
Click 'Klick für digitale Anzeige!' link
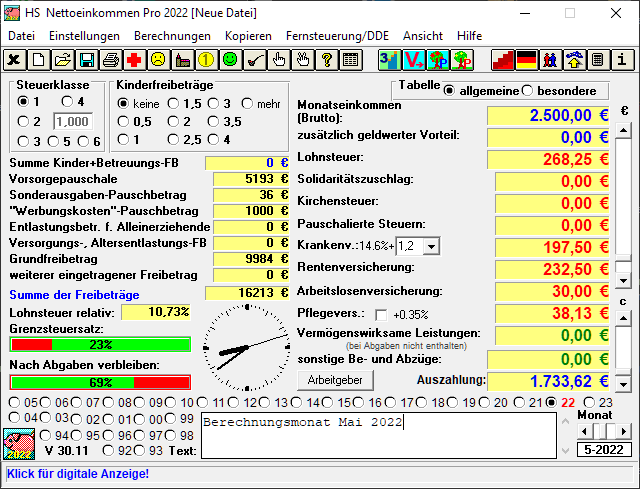78,473
